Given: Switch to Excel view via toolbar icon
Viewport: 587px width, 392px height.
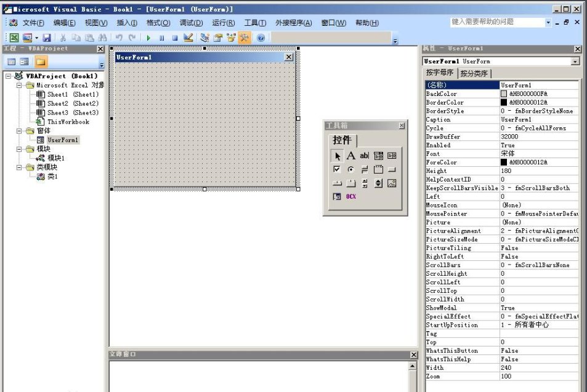Looking at the screenshot, I should pos(14,38).
